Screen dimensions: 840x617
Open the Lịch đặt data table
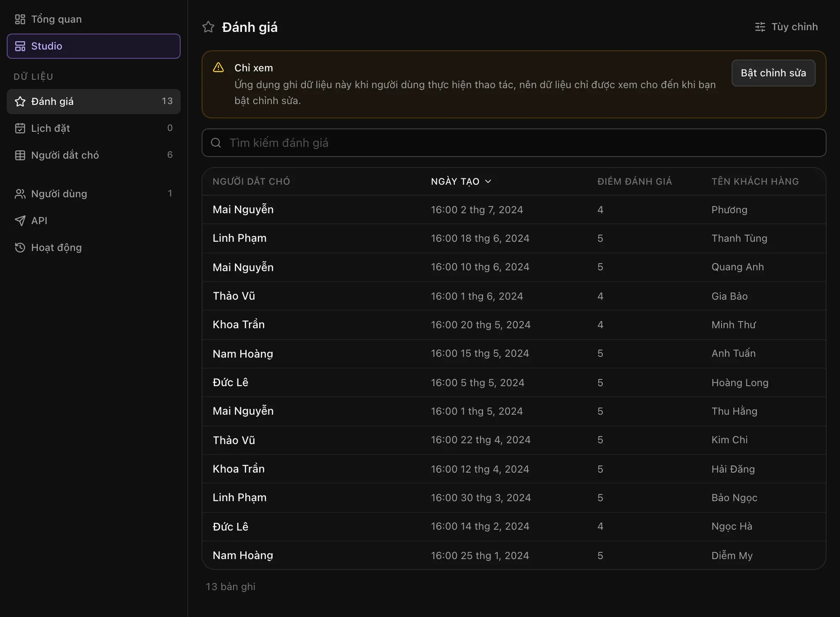pos(94,128)
